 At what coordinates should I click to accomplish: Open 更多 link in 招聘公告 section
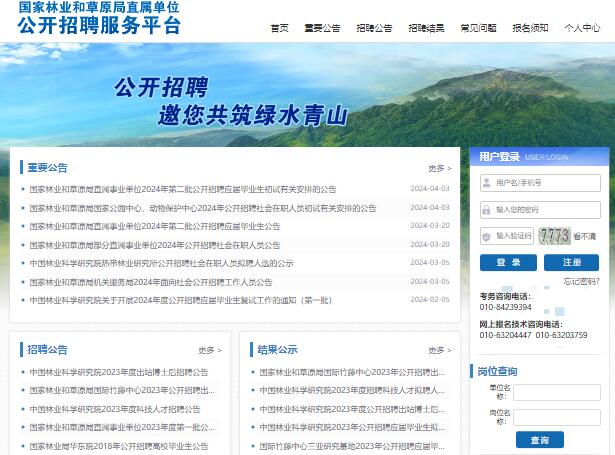coord(210,350)
